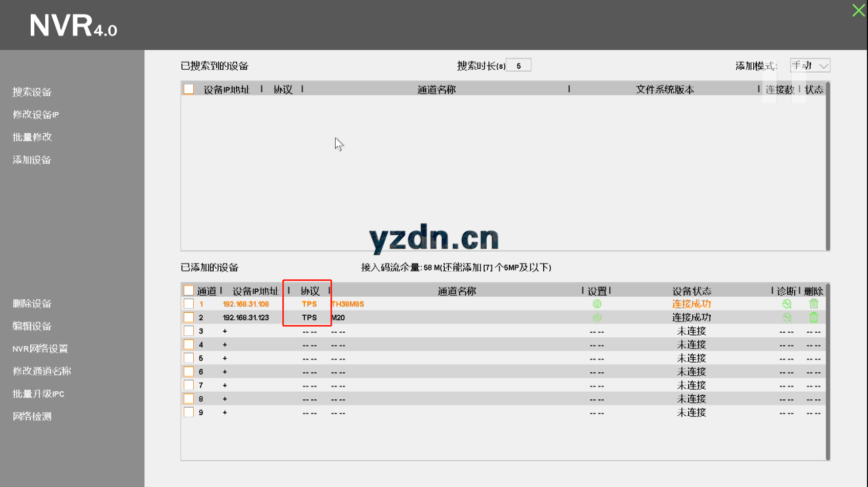Toggle select-all checkbox in searched devices list

(x=188, y=88)
